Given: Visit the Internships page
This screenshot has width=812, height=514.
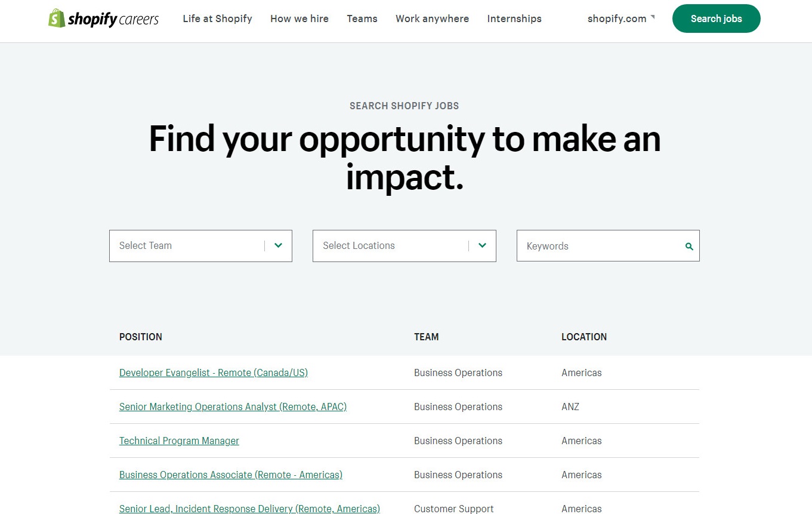Looking at the screenshot, I should [514, 19].
